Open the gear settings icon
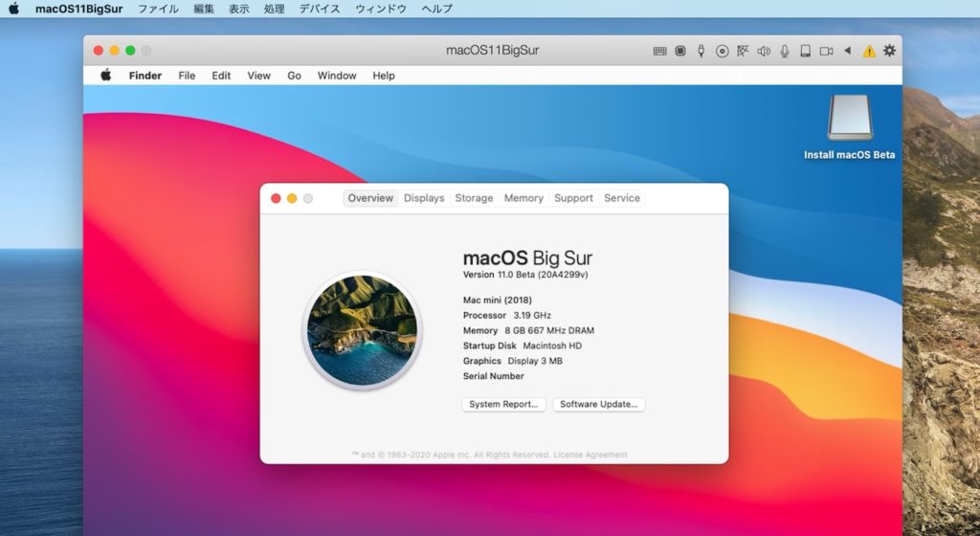This screenshot has height=536, width=980. [889, 51]
